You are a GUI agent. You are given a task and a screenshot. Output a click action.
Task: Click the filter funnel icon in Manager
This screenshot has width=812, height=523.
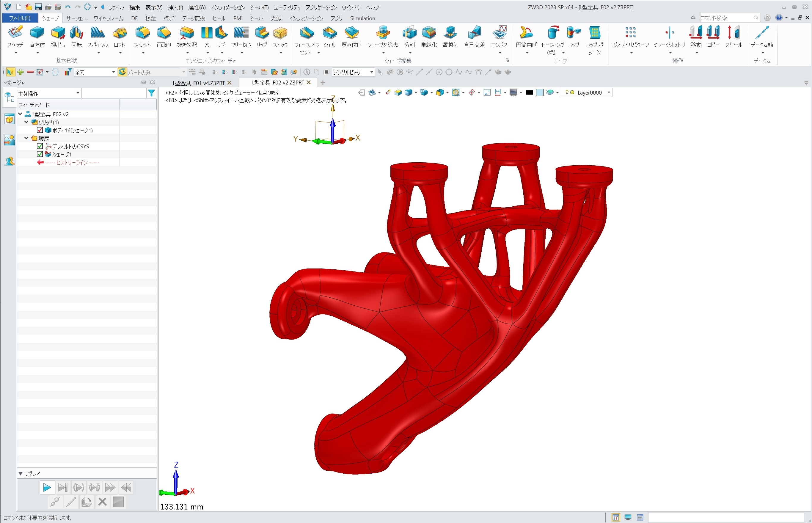pos(151,93)
